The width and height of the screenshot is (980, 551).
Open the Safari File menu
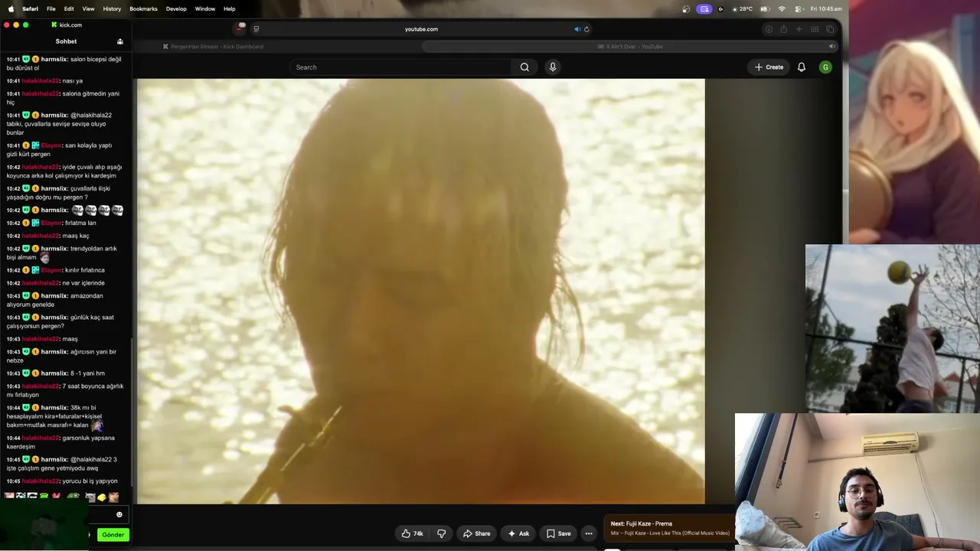pyautogui.click(x=51, y=8)
